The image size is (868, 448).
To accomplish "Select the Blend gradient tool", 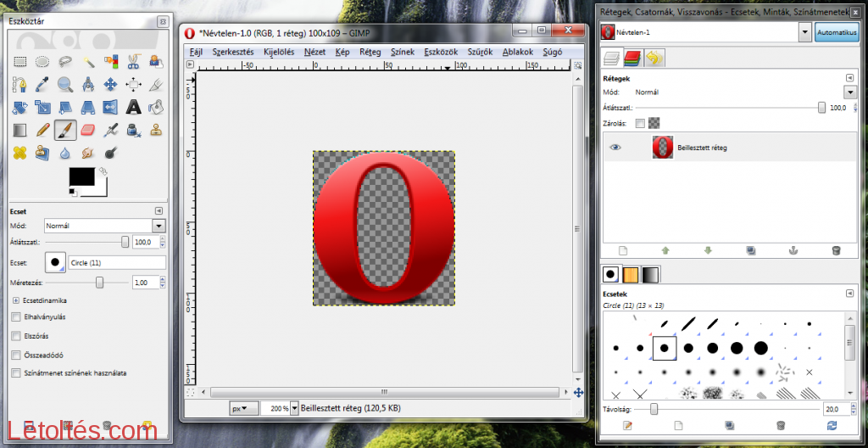I will click(x=20, y=130).
